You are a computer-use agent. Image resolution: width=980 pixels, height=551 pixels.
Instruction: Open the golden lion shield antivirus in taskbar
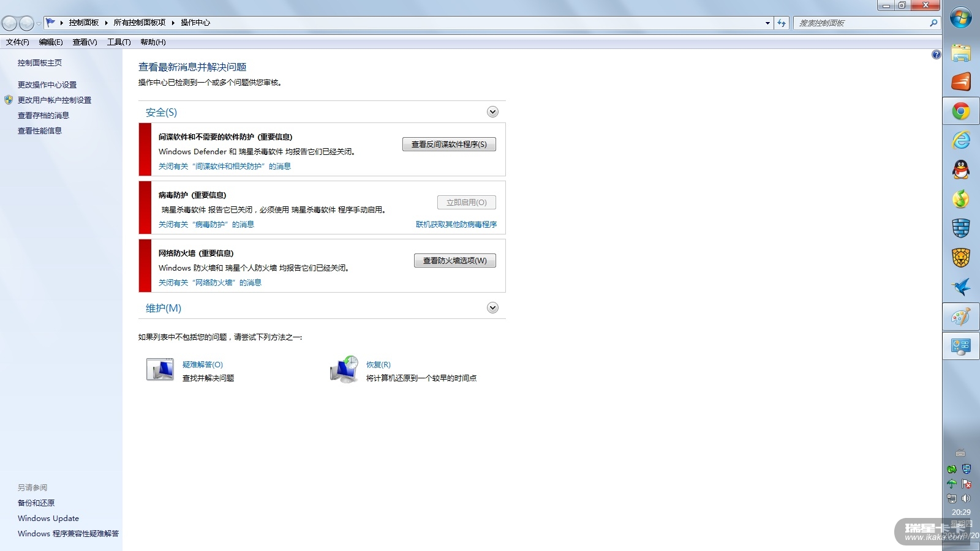tap(961, 258)
